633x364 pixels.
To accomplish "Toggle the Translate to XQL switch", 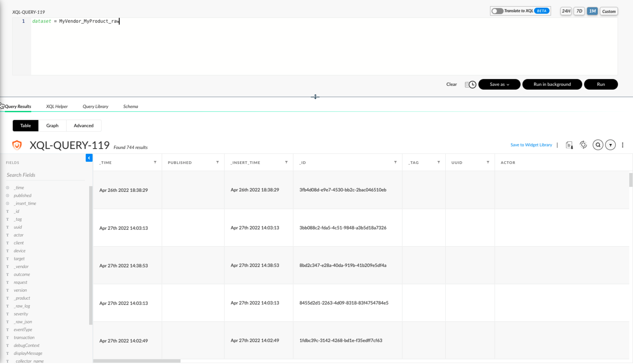I will pos(497,11).
